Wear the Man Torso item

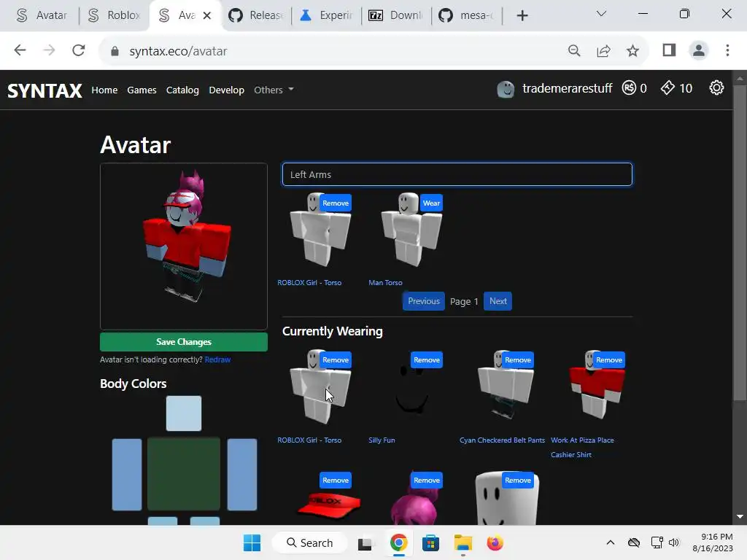coord(431,203)
